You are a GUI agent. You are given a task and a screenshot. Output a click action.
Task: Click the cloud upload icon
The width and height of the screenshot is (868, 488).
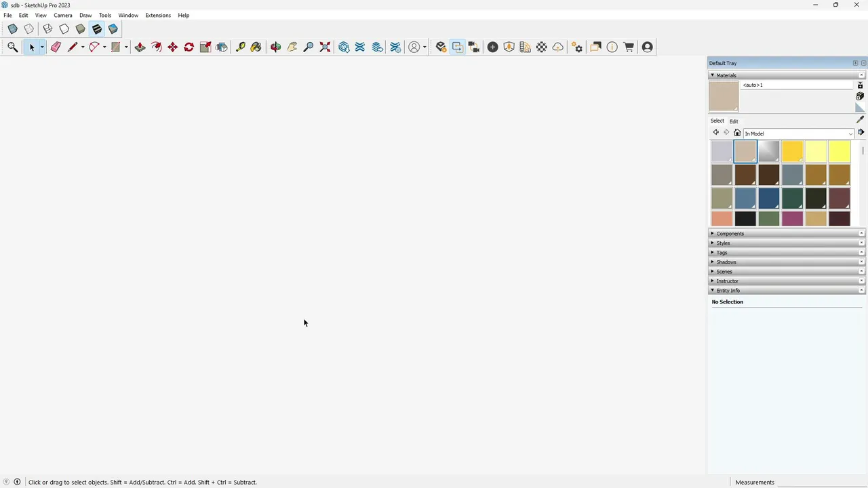tap(557, 47)
